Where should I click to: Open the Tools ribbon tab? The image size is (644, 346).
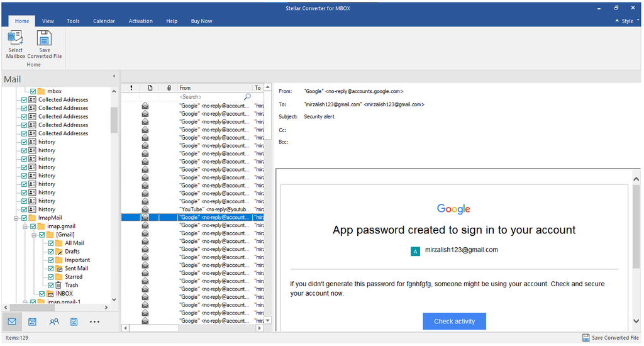pyautogui.click(x=73, y=21)
